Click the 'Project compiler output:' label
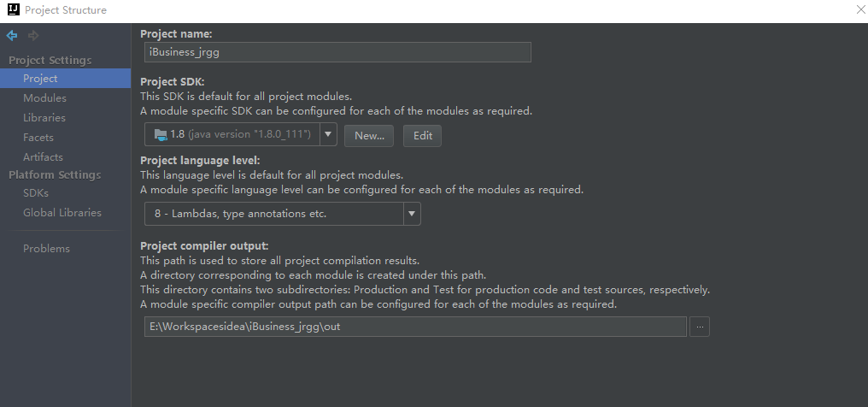This screenshot has width=868, height=407. pyautogui.click(x=204, y=245)
